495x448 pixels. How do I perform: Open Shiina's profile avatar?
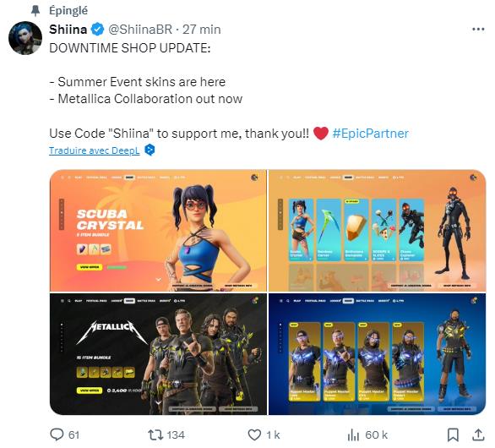[25, 38]
